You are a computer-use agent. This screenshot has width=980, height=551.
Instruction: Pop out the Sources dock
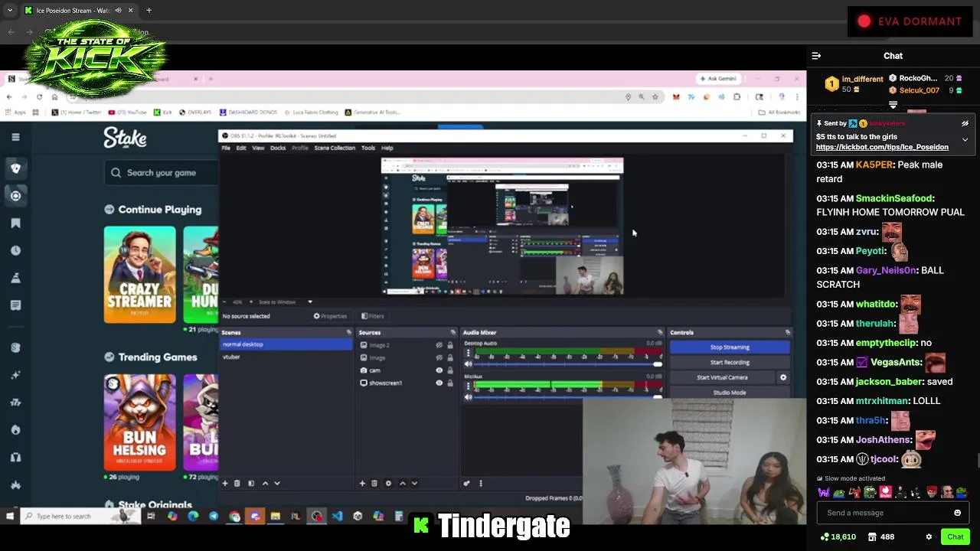pos(453,332)
